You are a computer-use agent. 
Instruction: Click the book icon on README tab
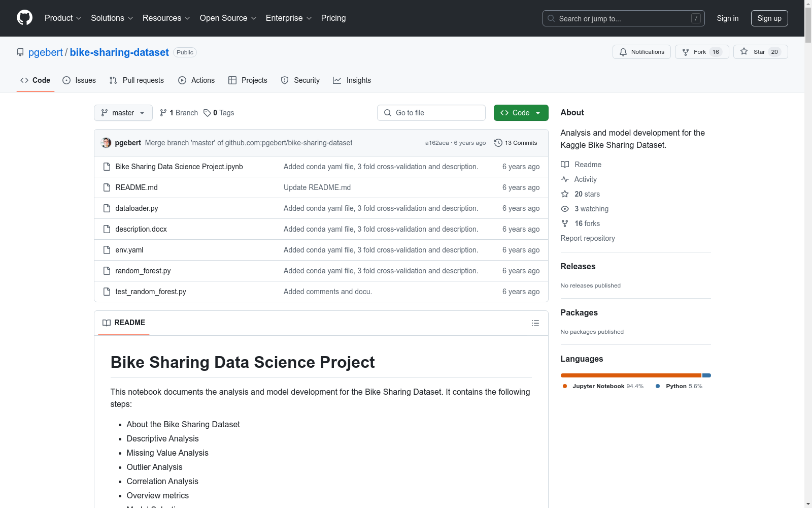pos(107,323)
